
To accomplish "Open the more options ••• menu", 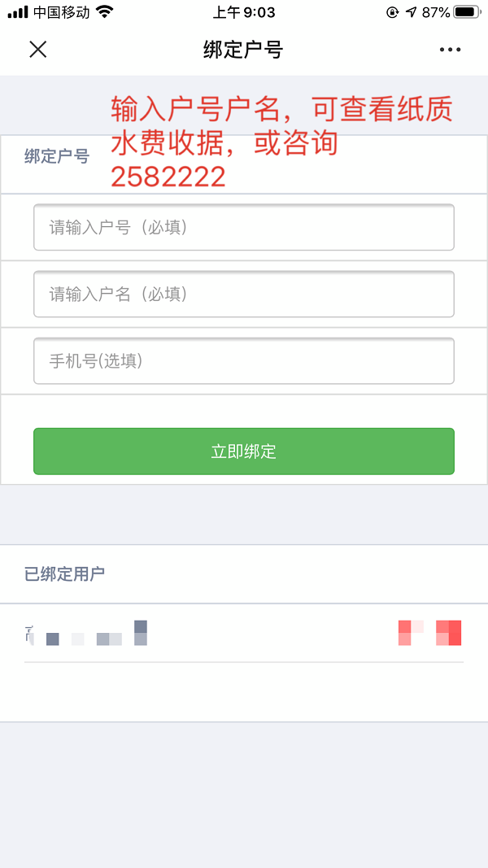I will coord(450,50).
